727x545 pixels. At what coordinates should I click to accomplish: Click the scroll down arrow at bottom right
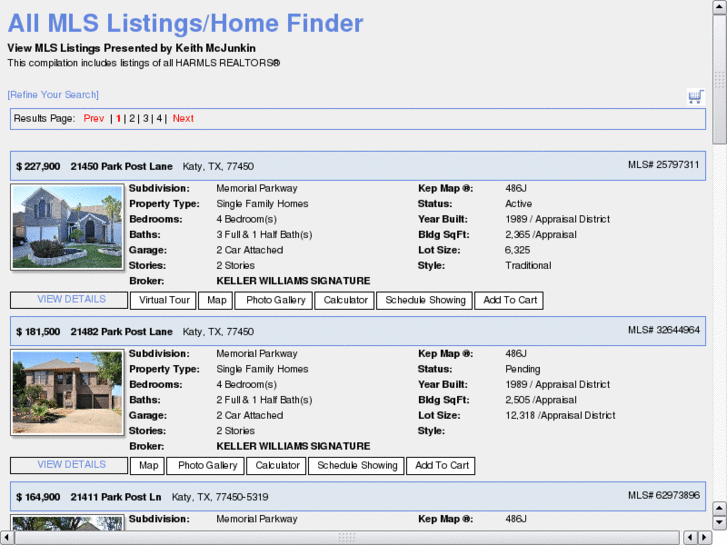(719, 523)
